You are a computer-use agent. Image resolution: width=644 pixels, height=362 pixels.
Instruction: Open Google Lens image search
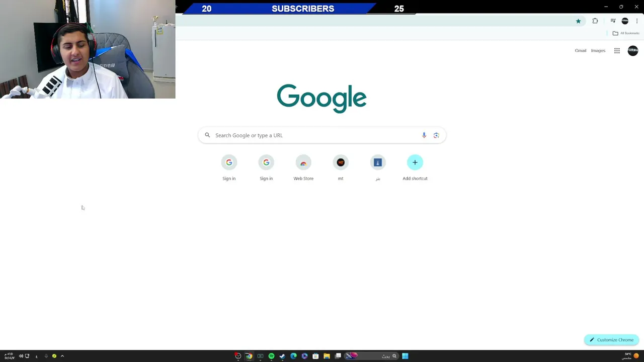[436, 135]
